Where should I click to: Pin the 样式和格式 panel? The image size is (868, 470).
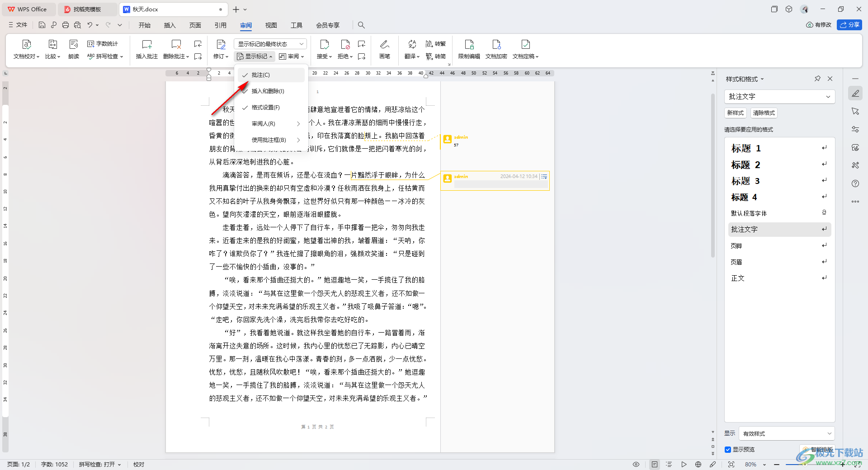point(817,79)
